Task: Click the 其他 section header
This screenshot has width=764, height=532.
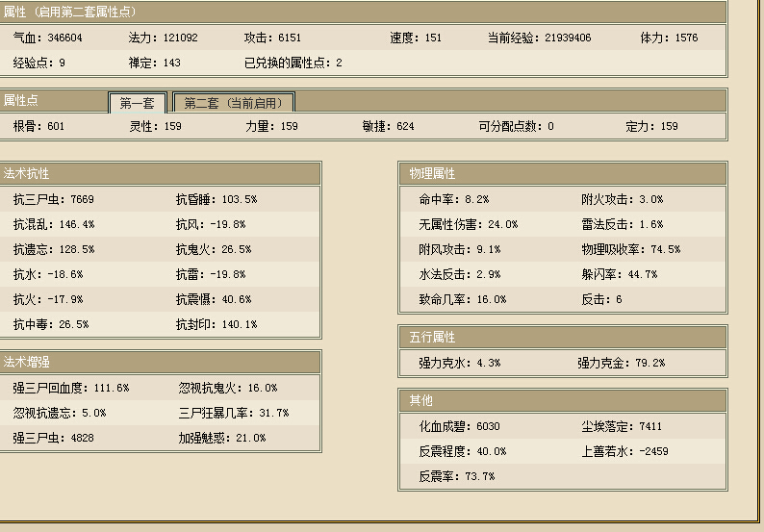Action: tap(420, 400)
